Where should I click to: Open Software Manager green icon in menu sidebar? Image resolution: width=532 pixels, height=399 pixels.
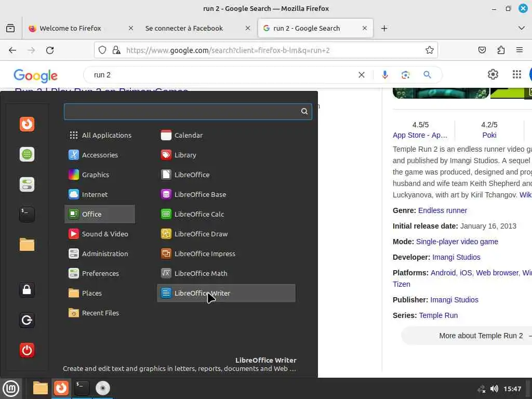[x=27, y=154]
